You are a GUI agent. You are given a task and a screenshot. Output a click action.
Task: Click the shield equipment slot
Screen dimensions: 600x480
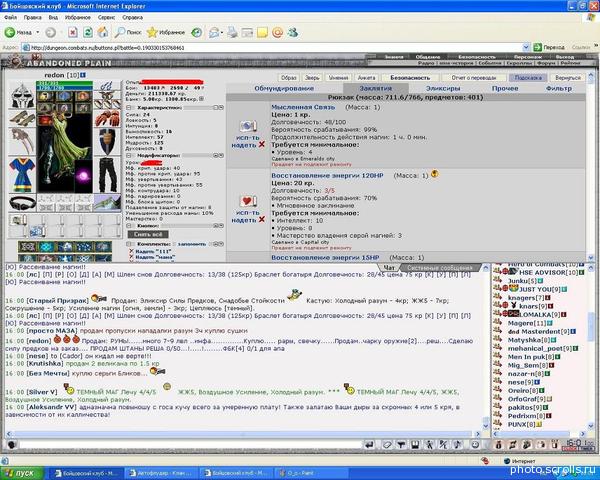pyautogui.click(x=107, y=142)
